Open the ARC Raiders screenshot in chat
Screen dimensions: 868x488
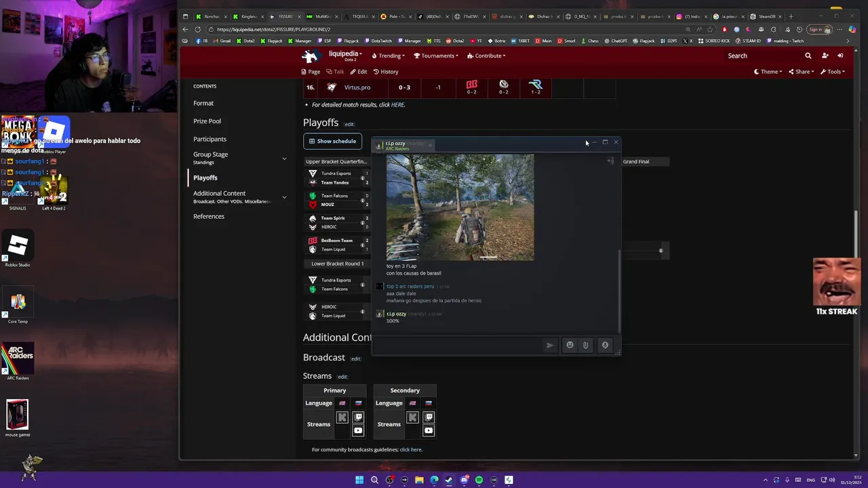point(460,207)
